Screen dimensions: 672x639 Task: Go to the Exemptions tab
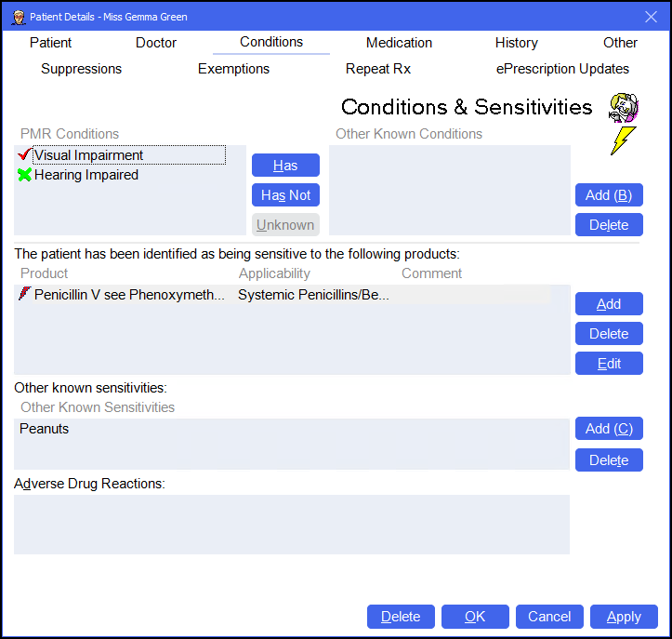pos(233,69)
